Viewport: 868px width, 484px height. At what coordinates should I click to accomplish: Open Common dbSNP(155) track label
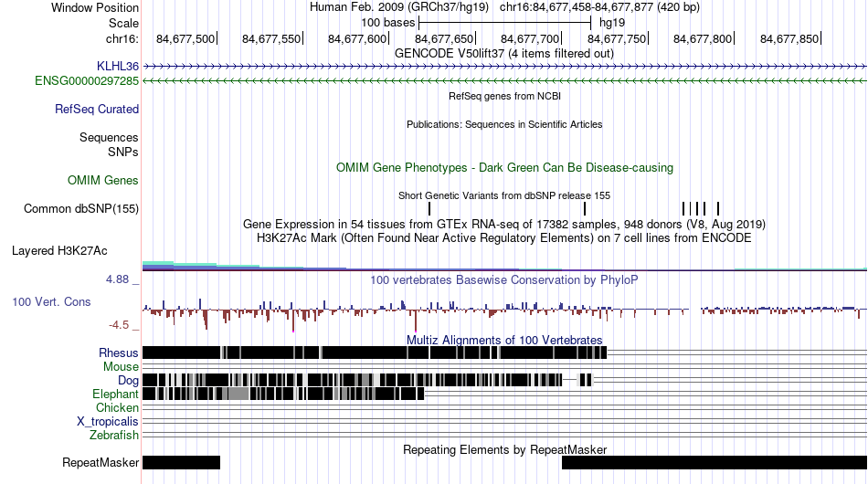tap(80, 208)
